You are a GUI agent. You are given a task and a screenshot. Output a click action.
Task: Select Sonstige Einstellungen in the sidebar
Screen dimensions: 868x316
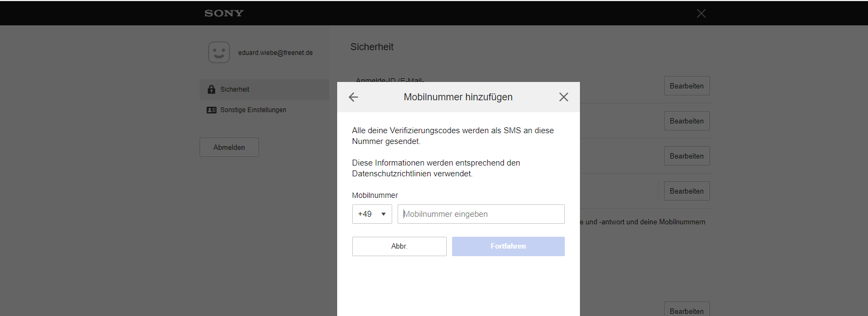[x=253, y=110]
